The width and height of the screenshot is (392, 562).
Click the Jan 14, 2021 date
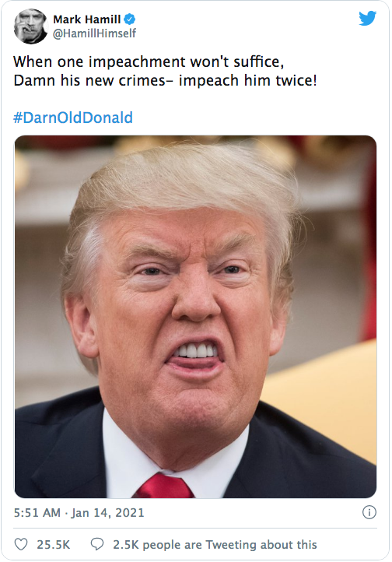[108, 512]
